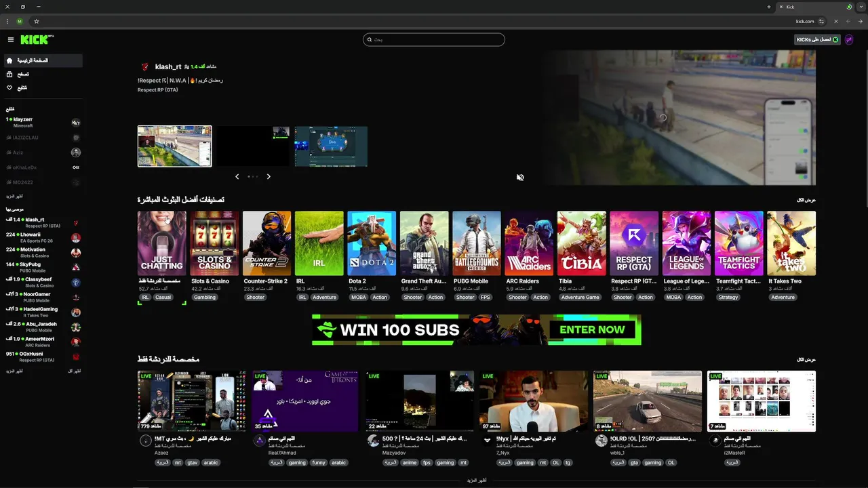
Task: Click the Aziz avatar in the following list
Action: [x=76, y=152]
